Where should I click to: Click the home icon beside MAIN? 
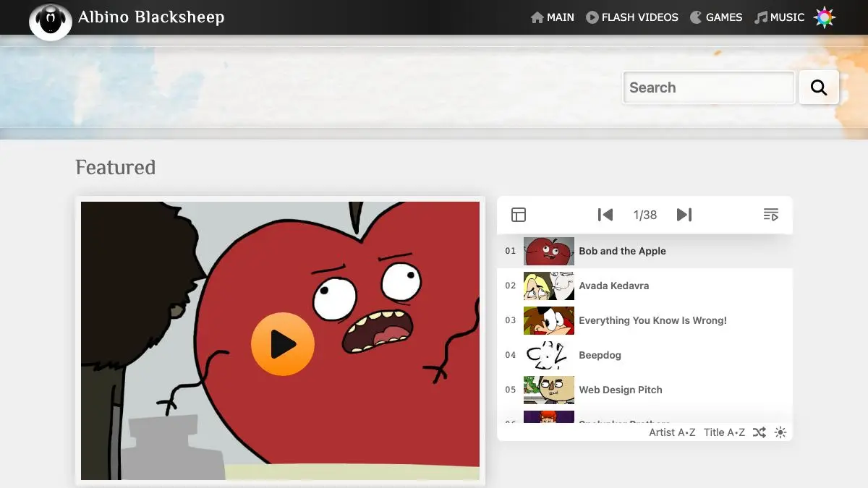[537, 17]
